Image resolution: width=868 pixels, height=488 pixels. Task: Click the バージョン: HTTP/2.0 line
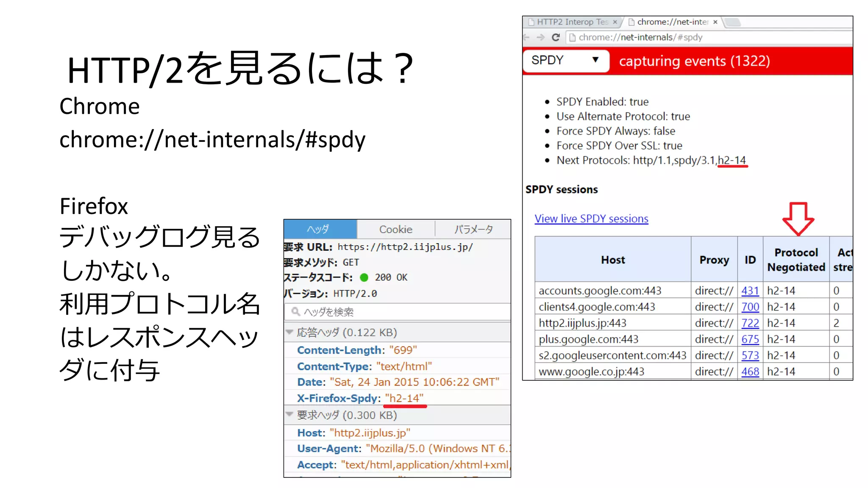coord(330,294)
